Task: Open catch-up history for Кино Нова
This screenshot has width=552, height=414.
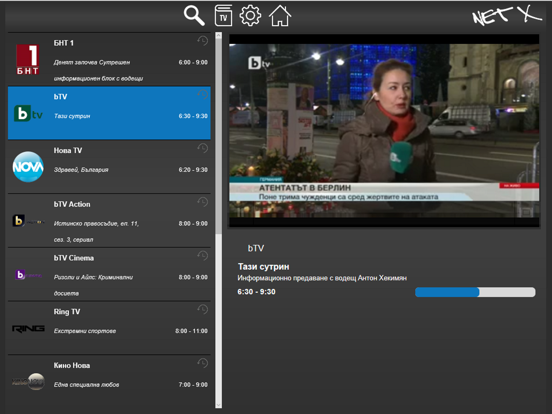Action: (202, 363)
